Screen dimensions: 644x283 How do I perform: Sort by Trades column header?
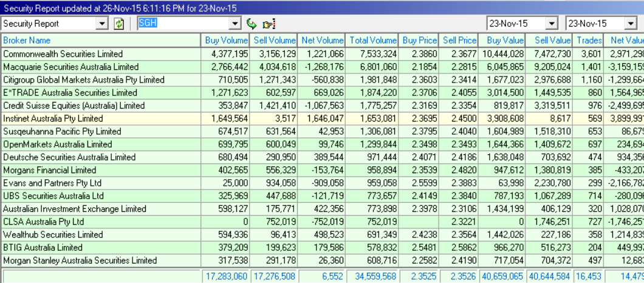pos(588,40)
